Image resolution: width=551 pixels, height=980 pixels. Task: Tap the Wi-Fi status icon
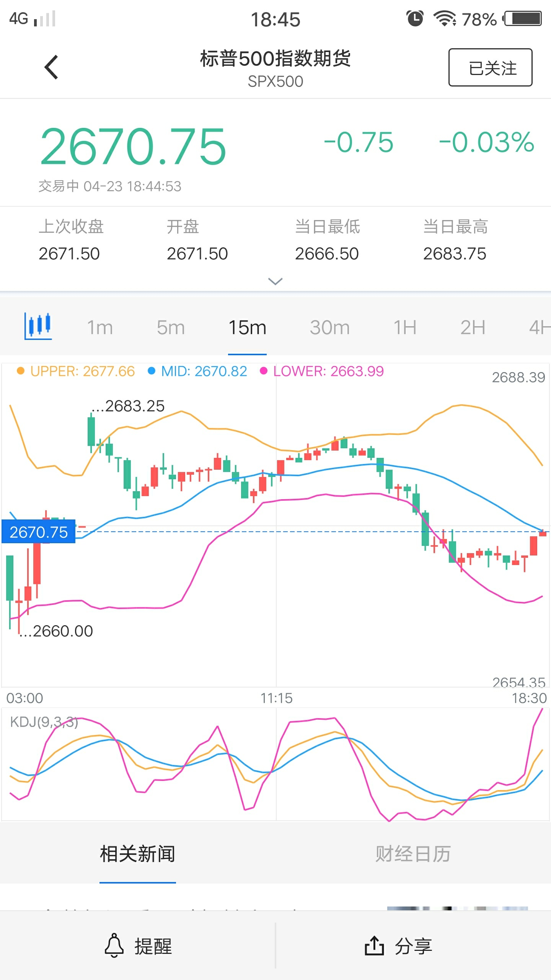pos(444,18)
